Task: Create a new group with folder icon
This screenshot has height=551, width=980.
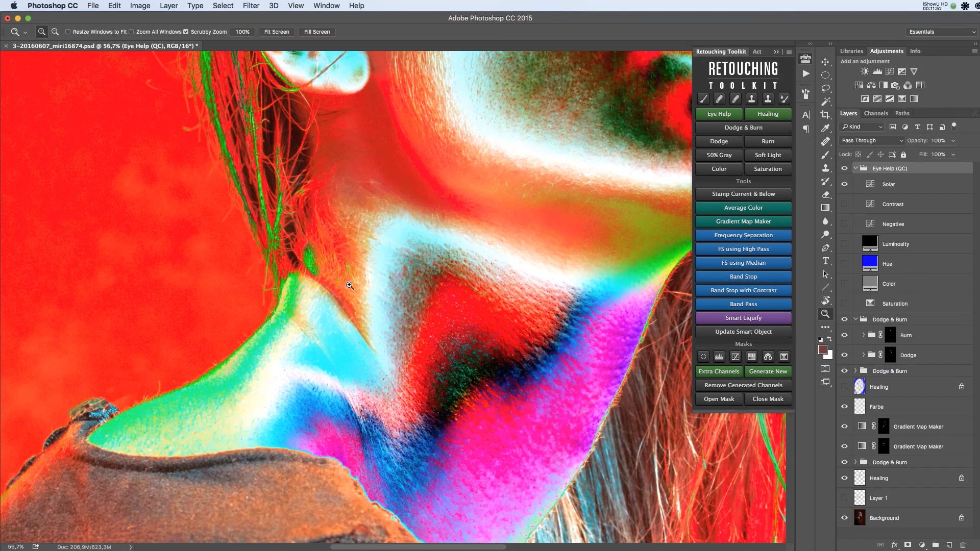Action: tap(935, 545)
